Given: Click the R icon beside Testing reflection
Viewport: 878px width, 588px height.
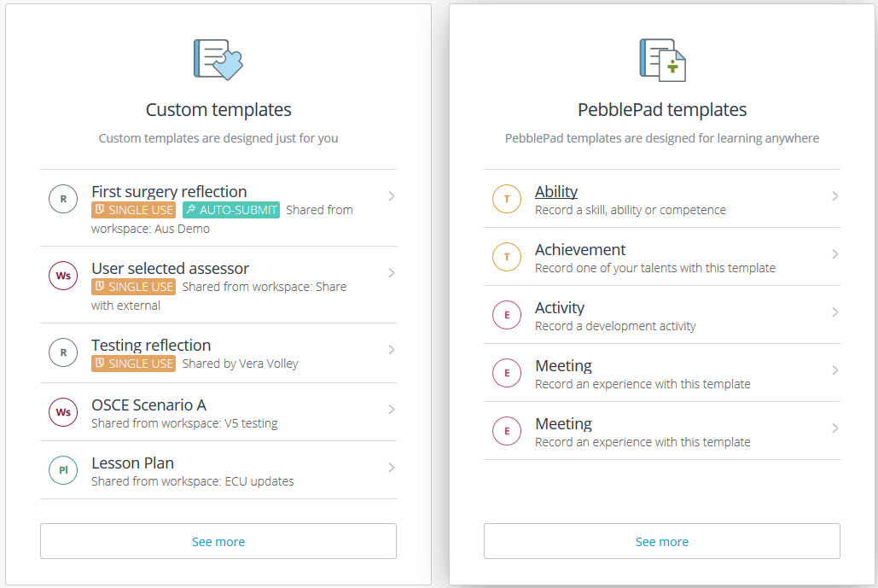Looking at the screenshot, I should (63, 353).
